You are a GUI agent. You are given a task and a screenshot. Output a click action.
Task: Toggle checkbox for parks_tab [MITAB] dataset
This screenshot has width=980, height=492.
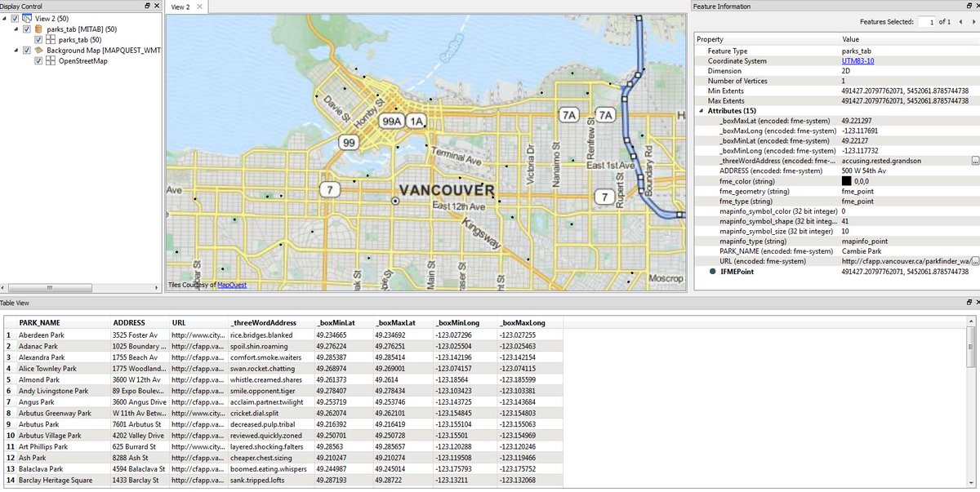(x=27, y=29)
